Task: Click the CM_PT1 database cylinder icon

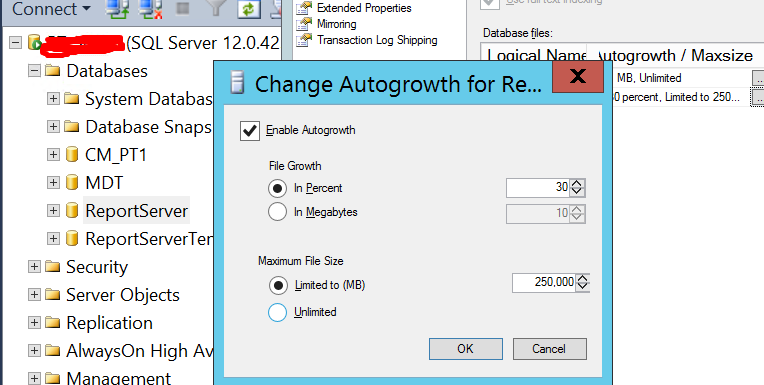Action: 72,155
